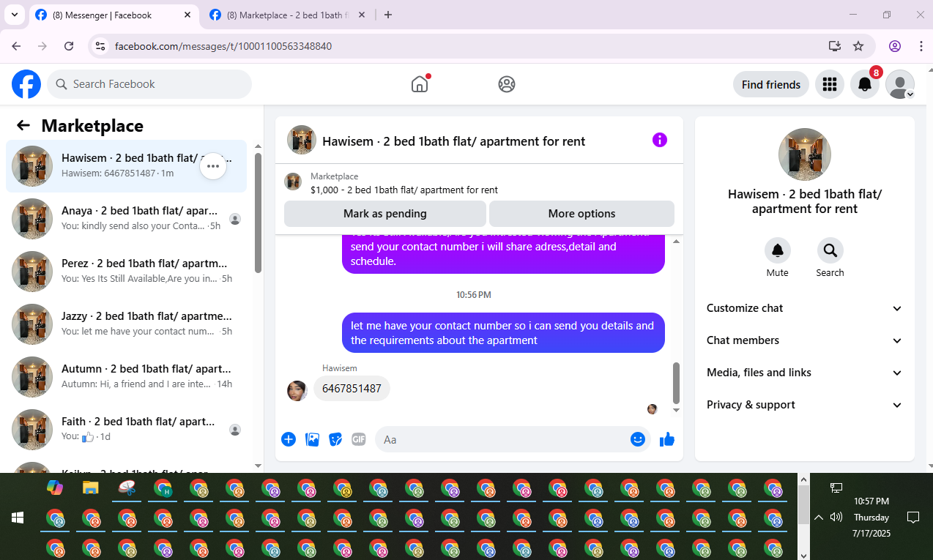Open the Autumn conversation
Image resolution: width=933 pixels, height=560 pixels.
(126, 377)
